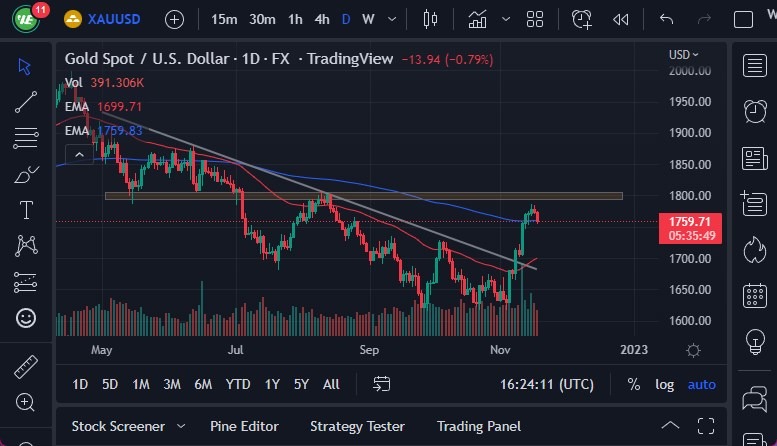
Task: Collapse the indicator legend chevron
Action: 76,154
